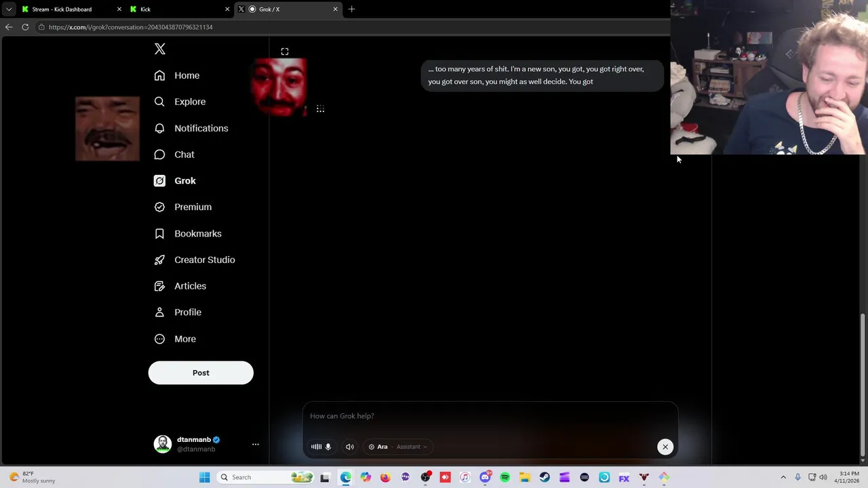Image resolution: width=868 pixels, height=488 pixels.
Task: Open Notifications in the sidebar
Action: click(191, 128)
